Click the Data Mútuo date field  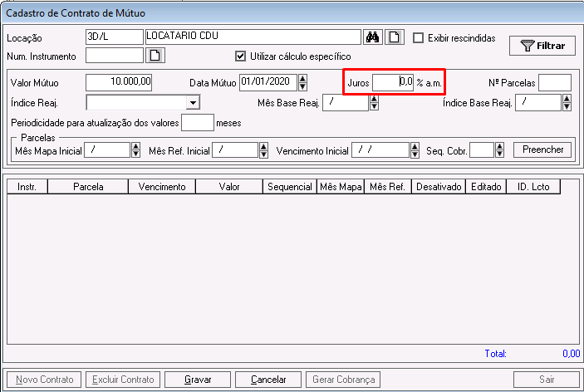[268, 82]
